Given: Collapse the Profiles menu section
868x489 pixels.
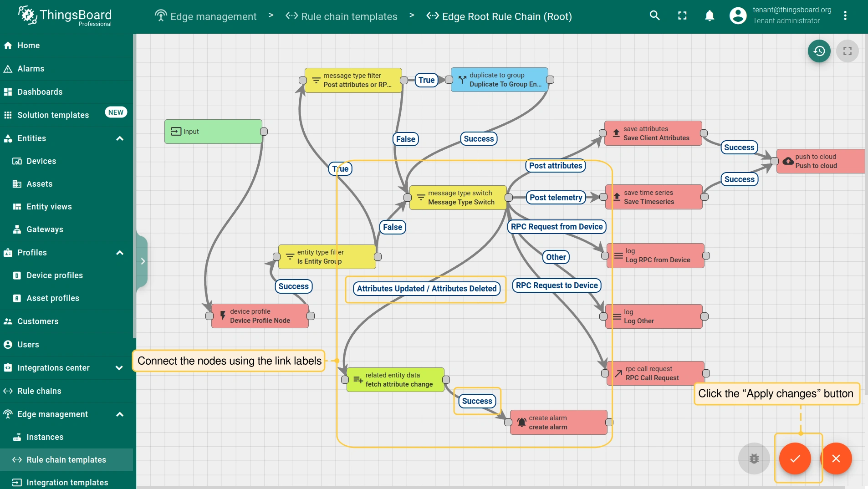Looking at the screenshot, I should 120,253.
